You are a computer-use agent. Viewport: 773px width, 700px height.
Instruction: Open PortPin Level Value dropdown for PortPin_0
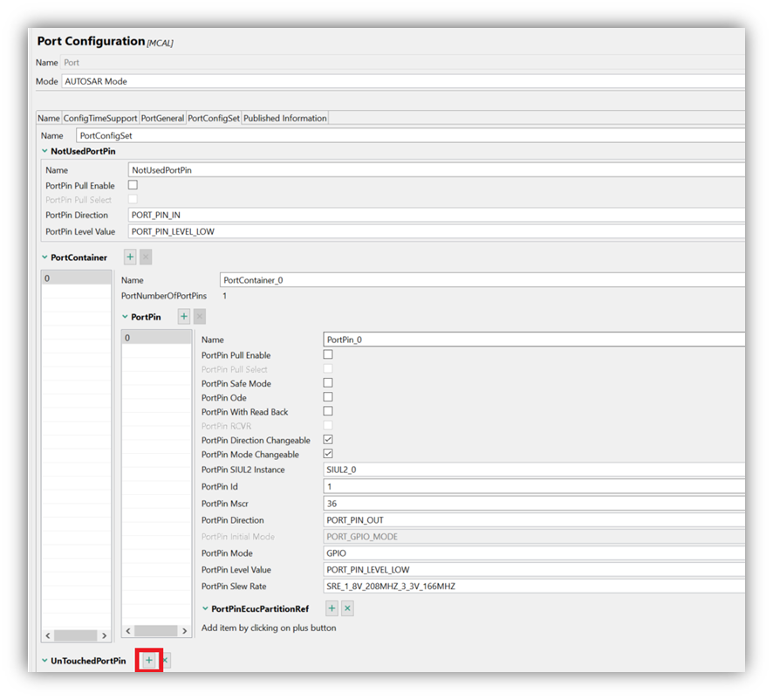[534, 570]
